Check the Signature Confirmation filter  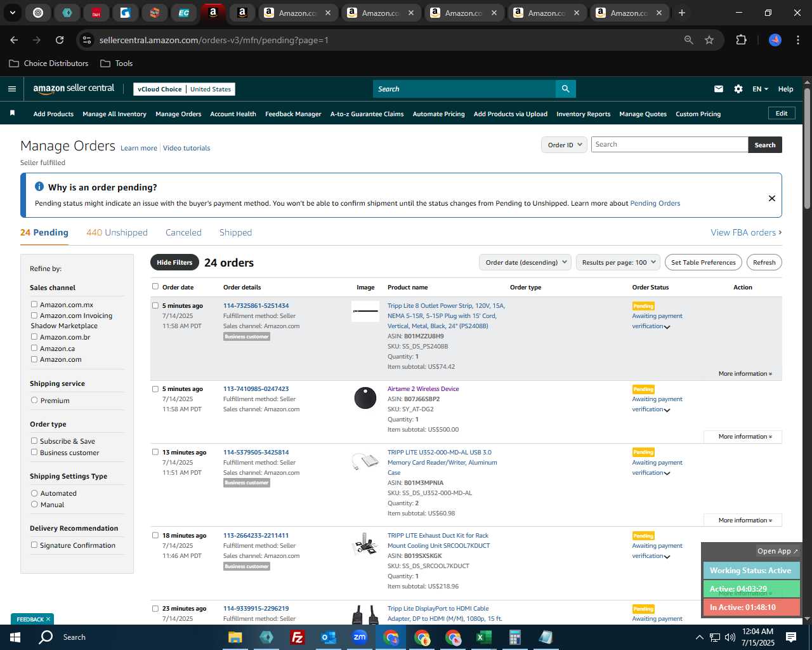coord(34,545)
